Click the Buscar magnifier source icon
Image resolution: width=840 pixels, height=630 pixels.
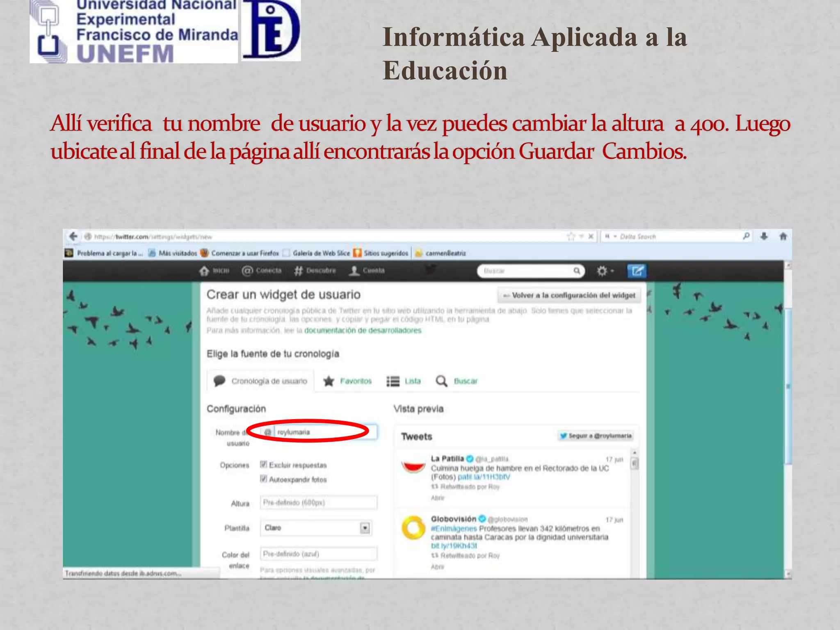click(x=441, y=381)
